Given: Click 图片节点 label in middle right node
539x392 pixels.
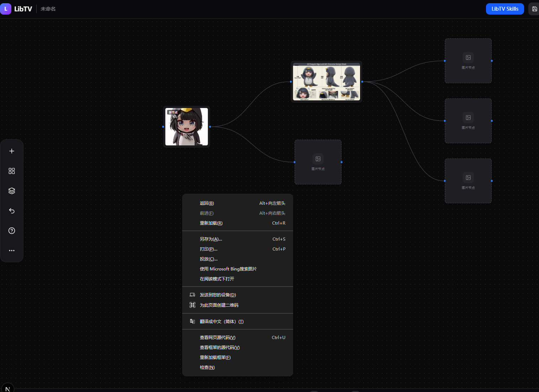Looking at the screenshot, I should pyautogui.click(x=468, y=128).
